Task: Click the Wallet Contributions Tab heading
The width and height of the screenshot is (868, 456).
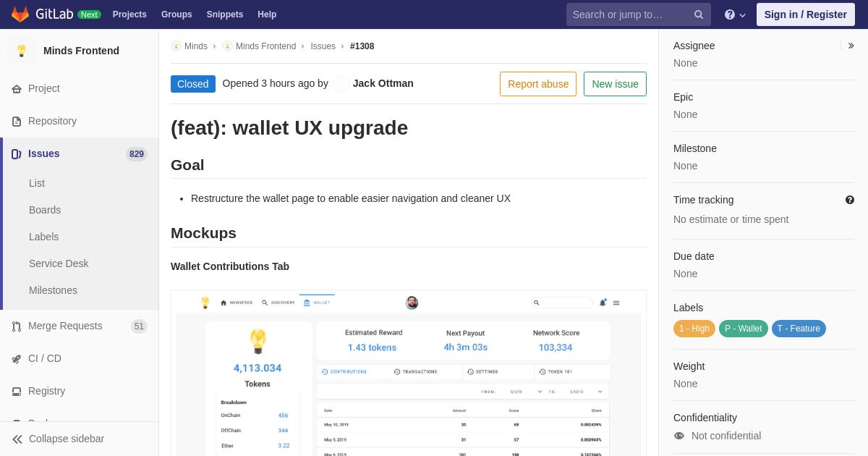Action: 230,266
